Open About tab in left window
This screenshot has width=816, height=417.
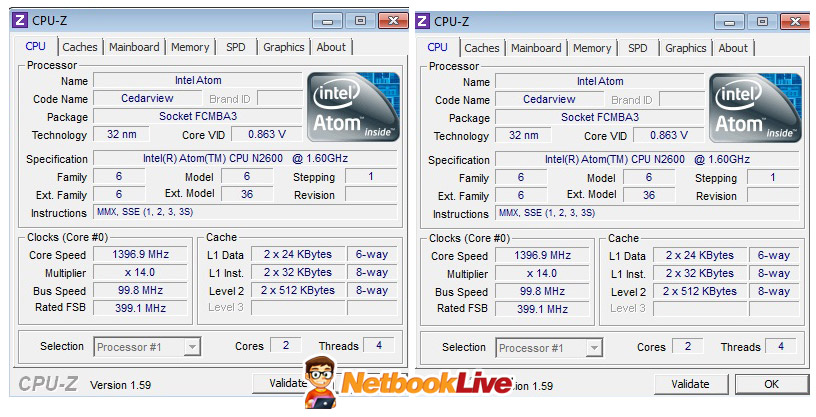pyautogui.click(x=331, y=47)
